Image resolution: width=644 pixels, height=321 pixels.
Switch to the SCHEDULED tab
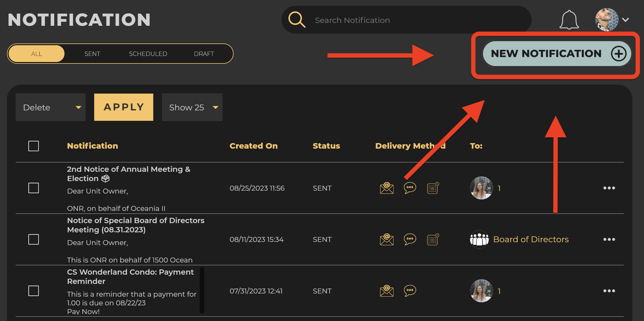coord(148,53)
